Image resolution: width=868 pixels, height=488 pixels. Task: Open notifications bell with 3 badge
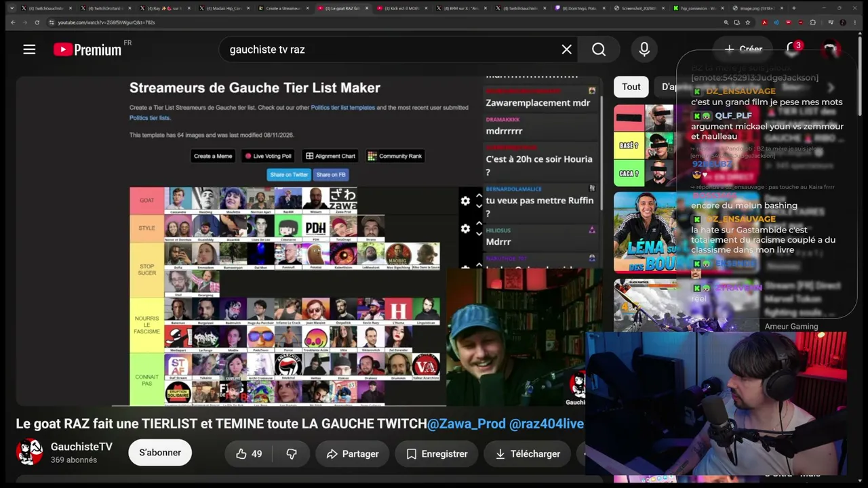pyautogui.click(x=792, y=49)
